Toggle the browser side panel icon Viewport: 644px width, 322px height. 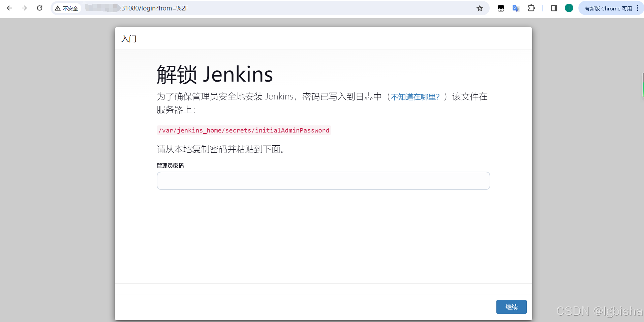[x=554, y=8]
